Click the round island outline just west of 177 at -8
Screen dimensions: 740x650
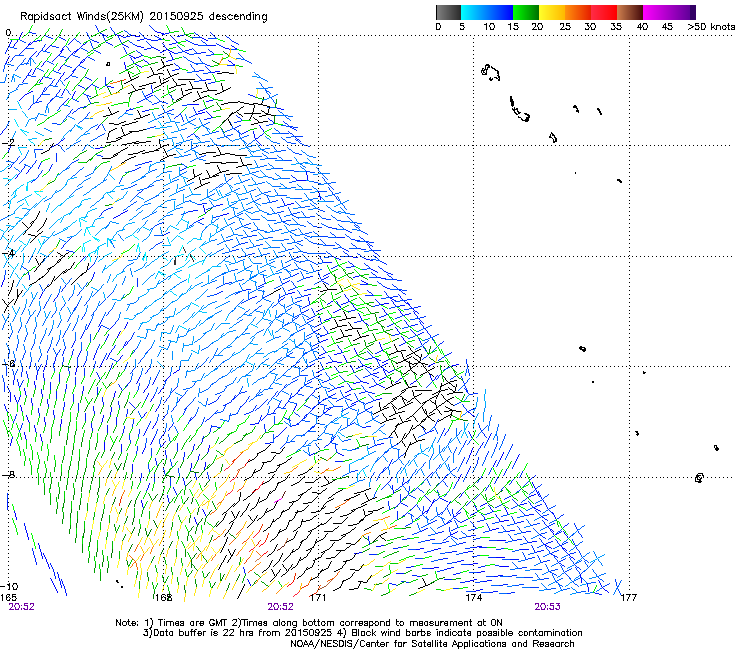coord(699,478)
